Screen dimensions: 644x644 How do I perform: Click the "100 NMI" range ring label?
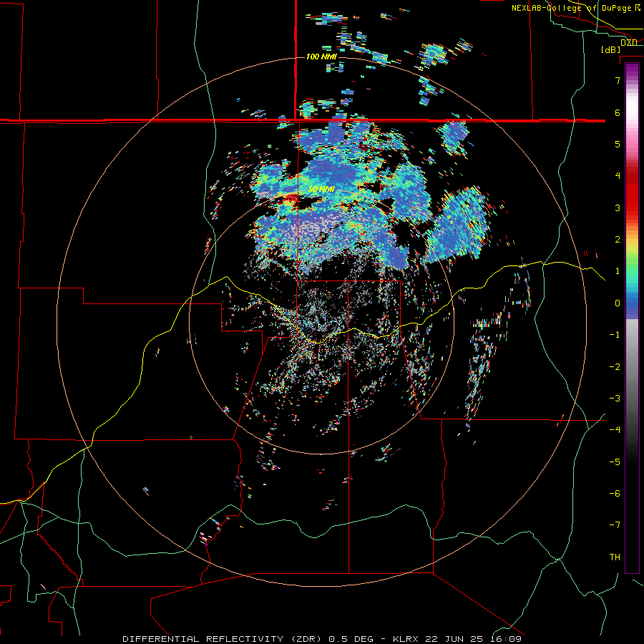(321, 57)
